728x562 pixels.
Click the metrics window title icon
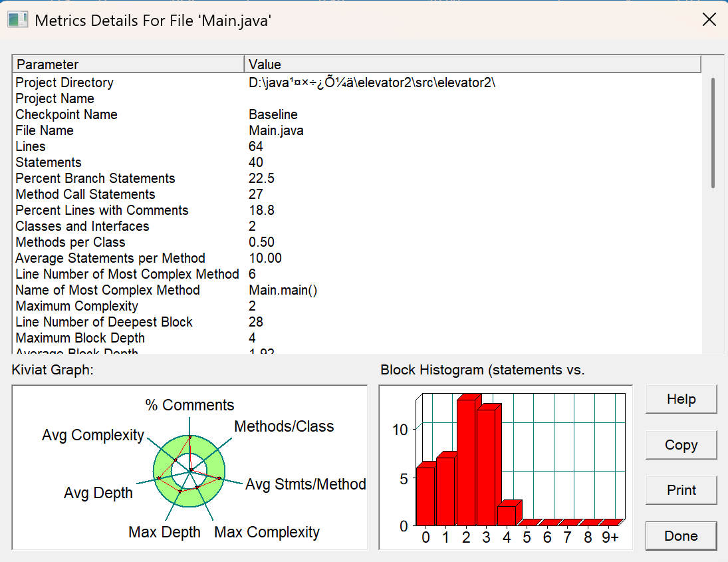(x=18, y=20)
